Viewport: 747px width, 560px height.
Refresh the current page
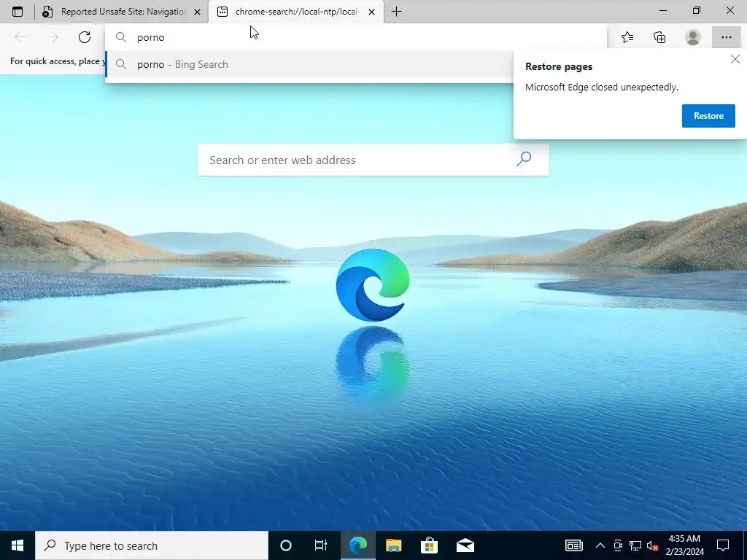[85, 37]
